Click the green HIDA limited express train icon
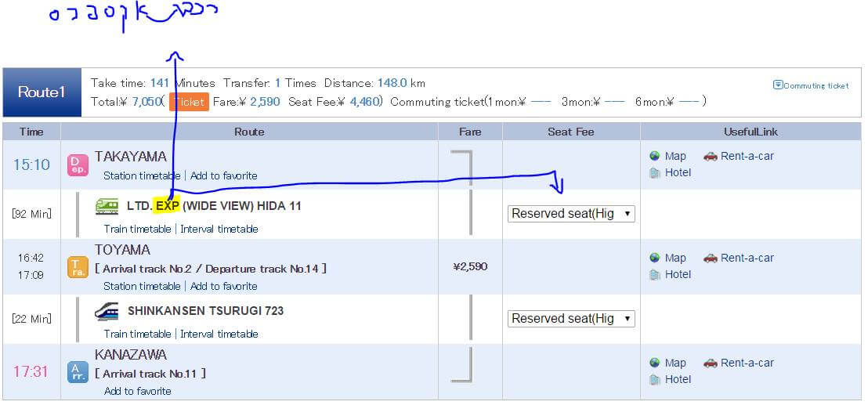 107,206
